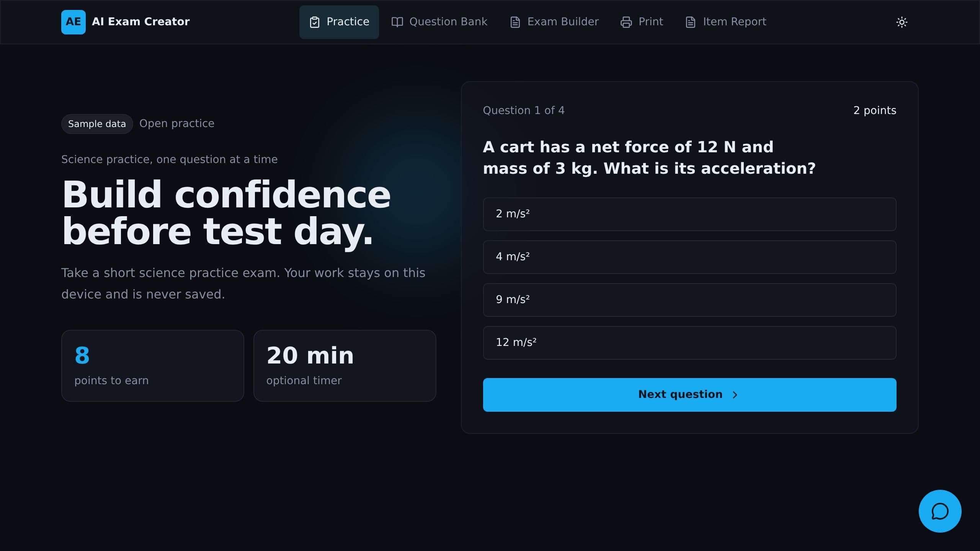Click the Item Report document icon

[690, 22]
